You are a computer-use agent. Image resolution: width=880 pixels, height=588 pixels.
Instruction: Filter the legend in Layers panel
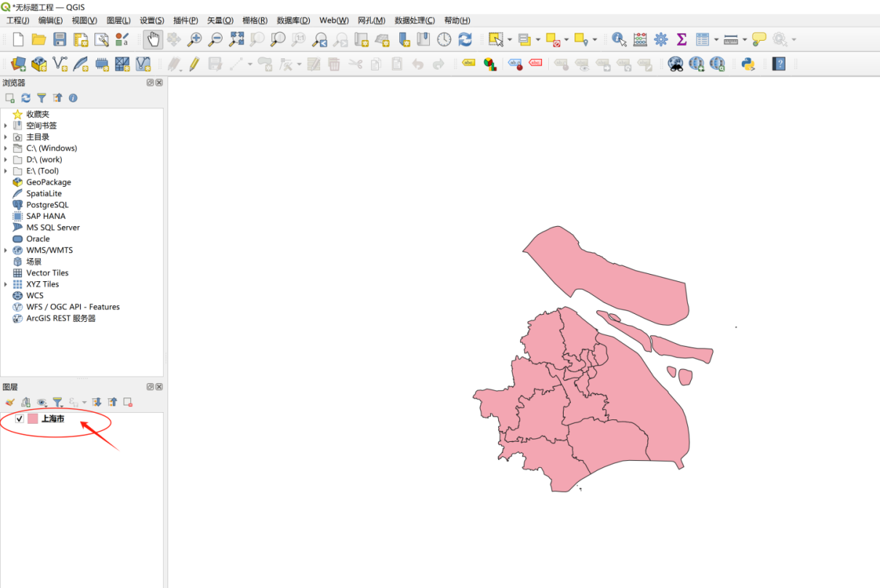[57, 402]
